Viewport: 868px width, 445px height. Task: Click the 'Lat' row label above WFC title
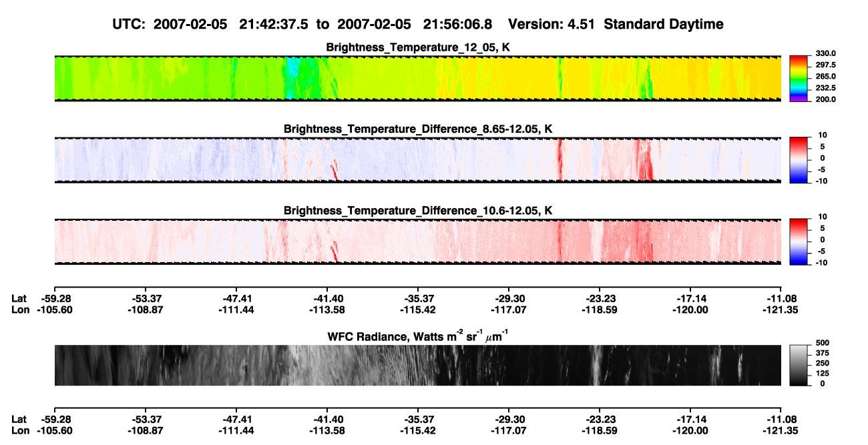[19, 298]
